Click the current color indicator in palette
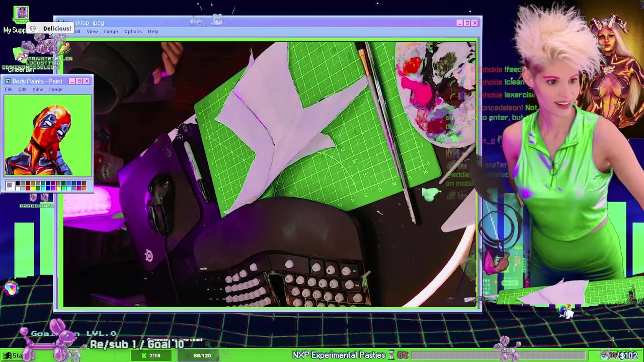644x362 pixels. (x=10, y=186)
